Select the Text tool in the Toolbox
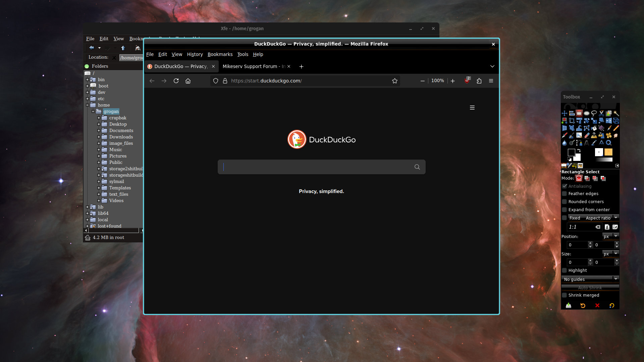The height and width of the screenshot is (362, 644). [587, 143]
